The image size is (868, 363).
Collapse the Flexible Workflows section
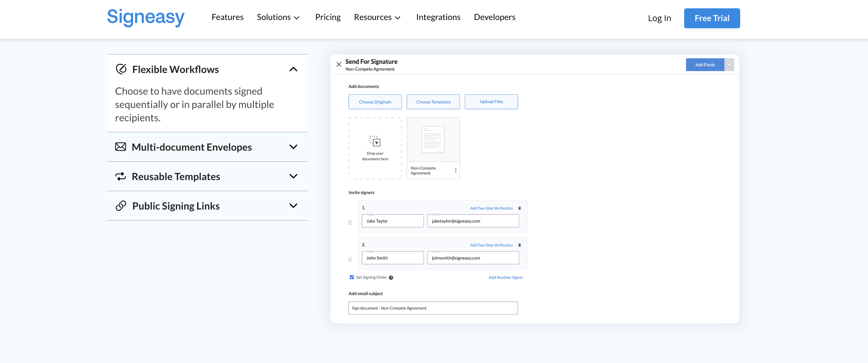tap(293, 69)
